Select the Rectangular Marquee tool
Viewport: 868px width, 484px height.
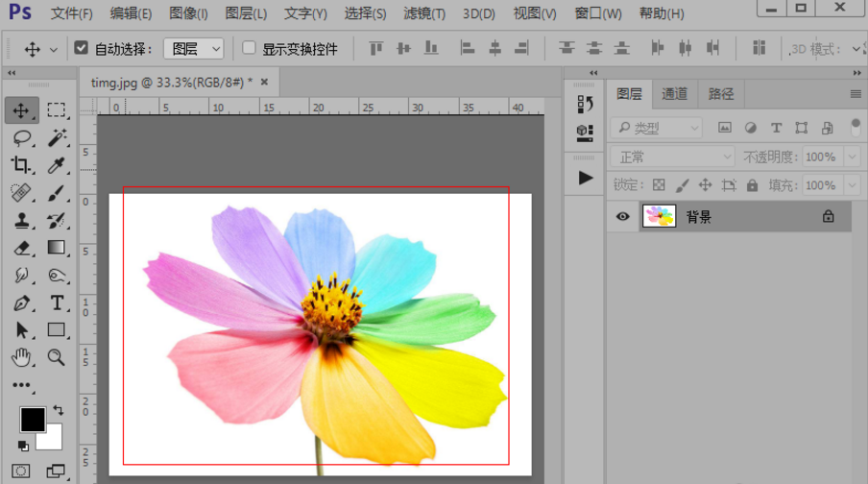point(57,110)
